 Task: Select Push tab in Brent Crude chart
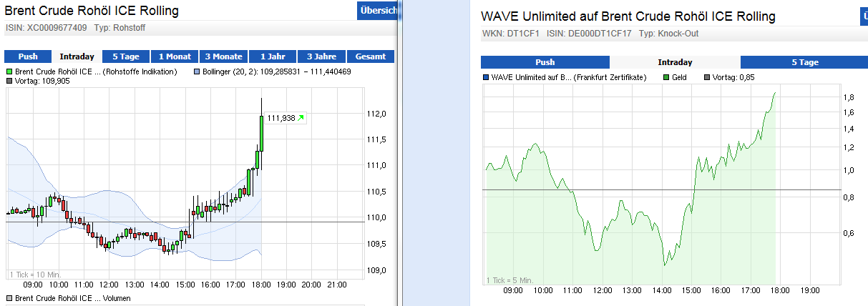tap(28, 56)
